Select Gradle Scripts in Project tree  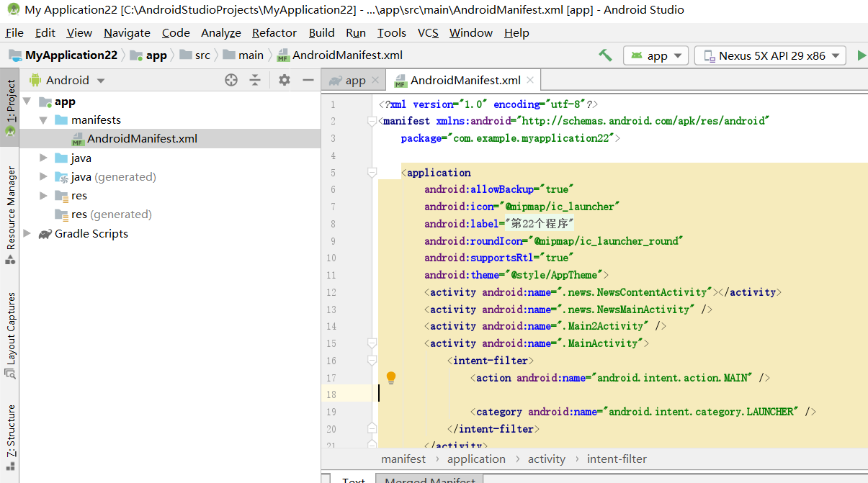point(91,233)
